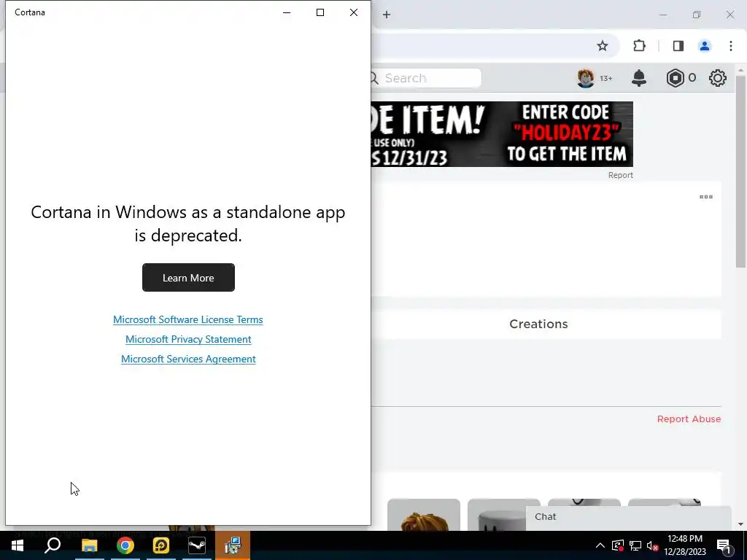Screen dimensions: 747x560
Task: Open Chrome profile avatar icon
Action: point(705,46)
